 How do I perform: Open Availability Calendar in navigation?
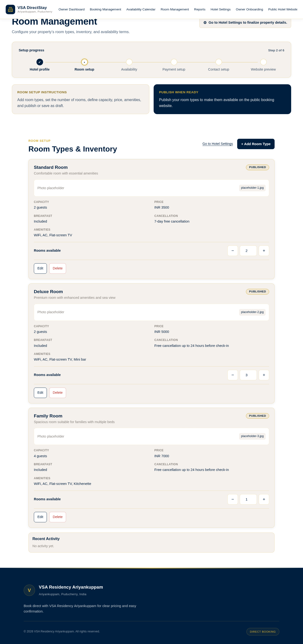pos(141,9)
